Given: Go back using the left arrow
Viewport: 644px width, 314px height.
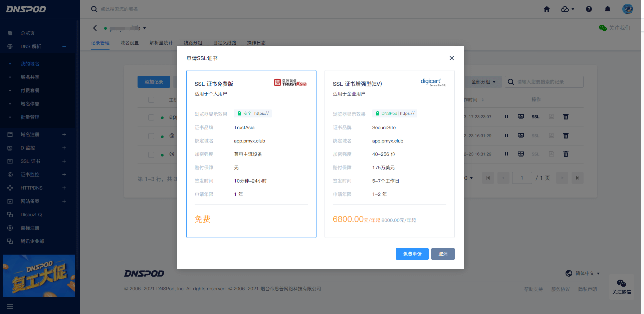Looking at the screenshot, I should (x=95, y=28).
